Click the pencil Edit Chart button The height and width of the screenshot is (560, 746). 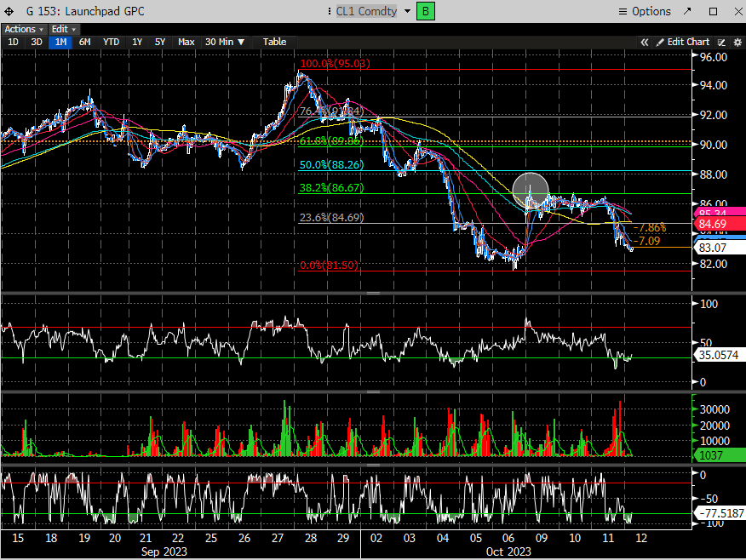[683, 42]
